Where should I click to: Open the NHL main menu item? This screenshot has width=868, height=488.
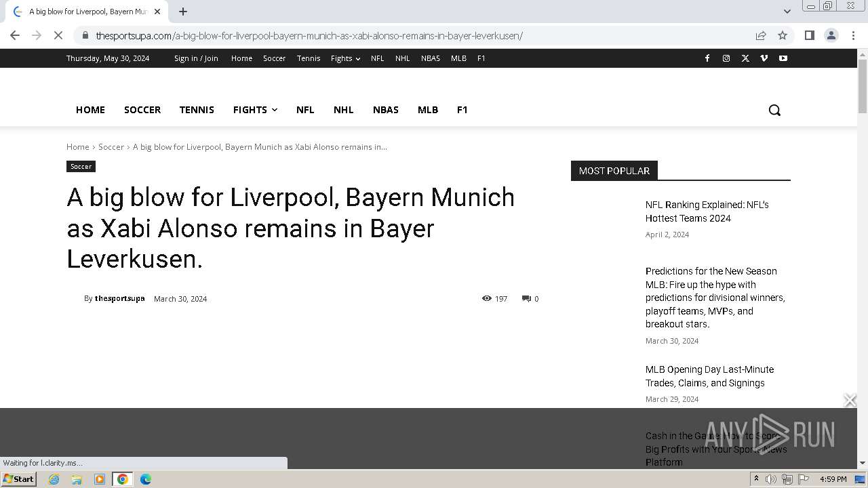coord(344,110)
